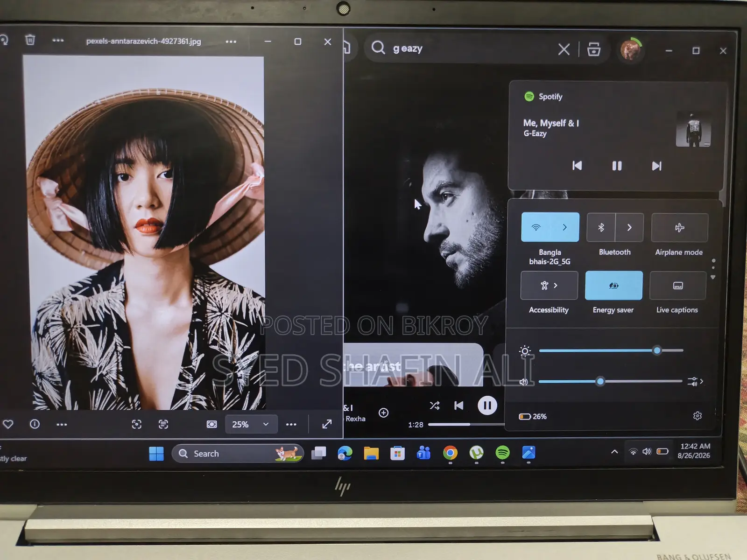Add current song to Liked Songs

pyautogui.click(x=383, y=413)
